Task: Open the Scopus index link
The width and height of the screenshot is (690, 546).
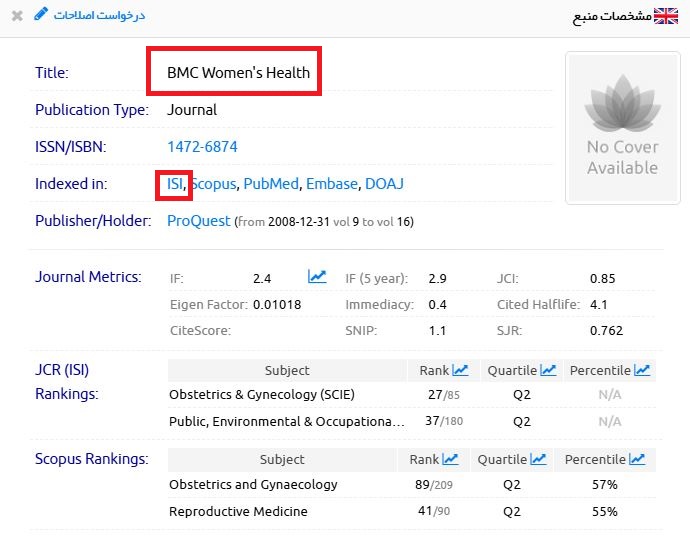Action: click(214, 184)
